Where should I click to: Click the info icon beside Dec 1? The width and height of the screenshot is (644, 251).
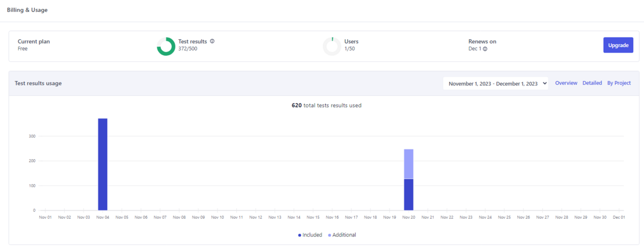[x=485, y=49]
